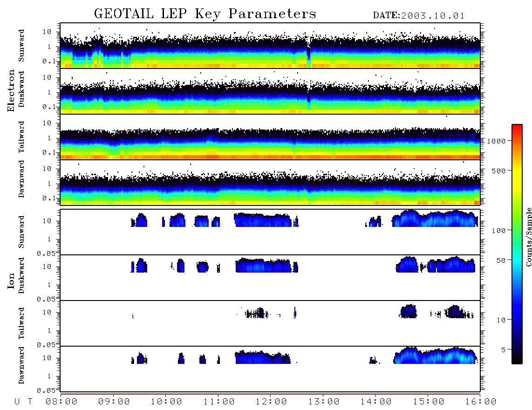Select the Electron Sunward axis label
The width and height of the screenshot is (532, 410).
tap(21, 46)
